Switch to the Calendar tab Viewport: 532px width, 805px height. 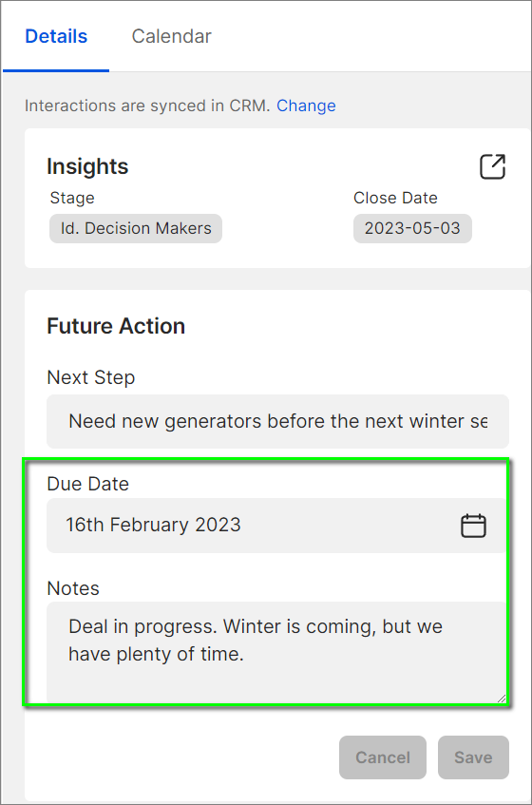(171, 36)
